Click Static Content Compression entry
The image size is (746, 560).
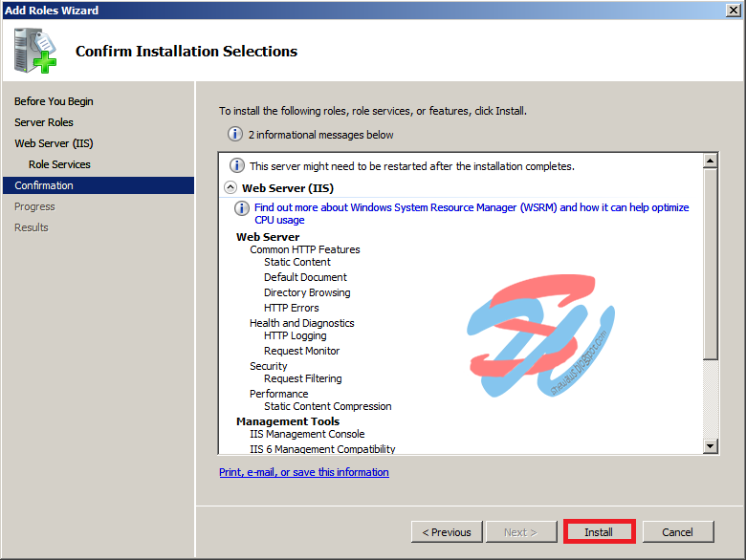click(x=328, y=406)
